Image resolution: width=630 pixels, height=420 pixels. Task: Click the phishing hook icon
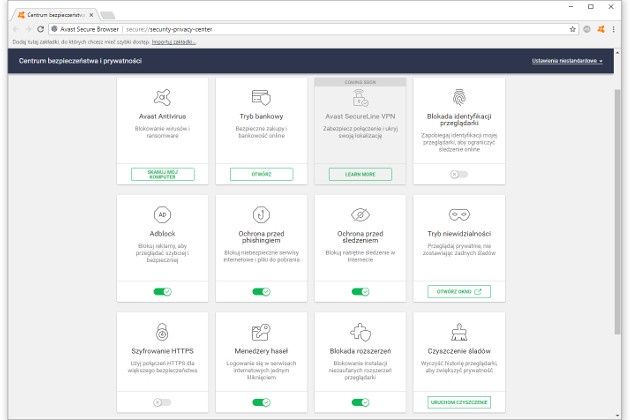(x=261, y=215)
